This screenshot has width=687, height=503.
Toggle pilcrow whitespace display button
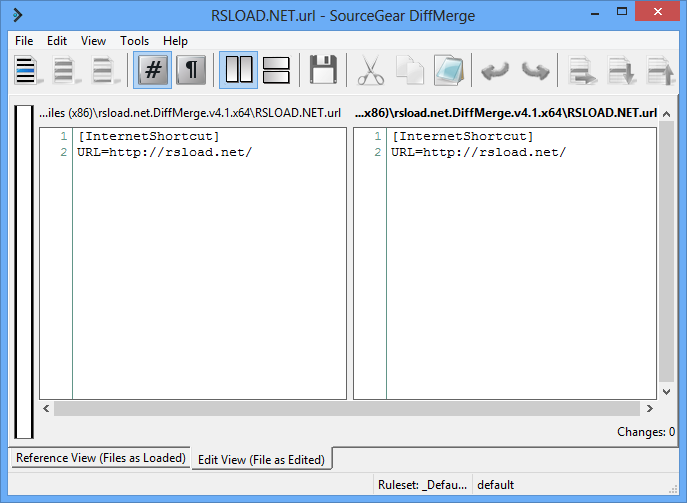click(x=191, y=70)
